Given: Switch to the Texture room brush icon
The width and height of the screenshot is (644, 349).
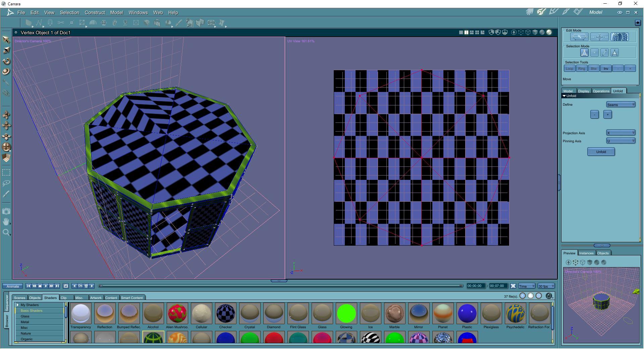Looking at the screenshot, I should click(x=566, y=12).
